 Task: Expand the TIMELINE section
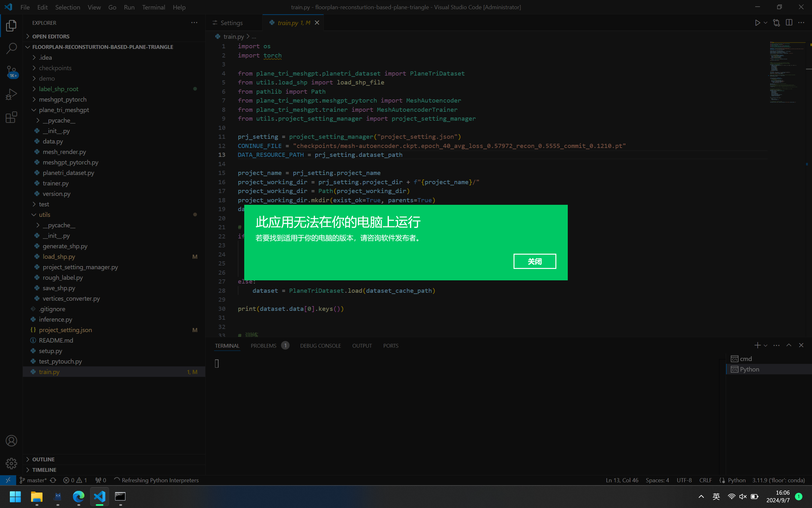114,470
